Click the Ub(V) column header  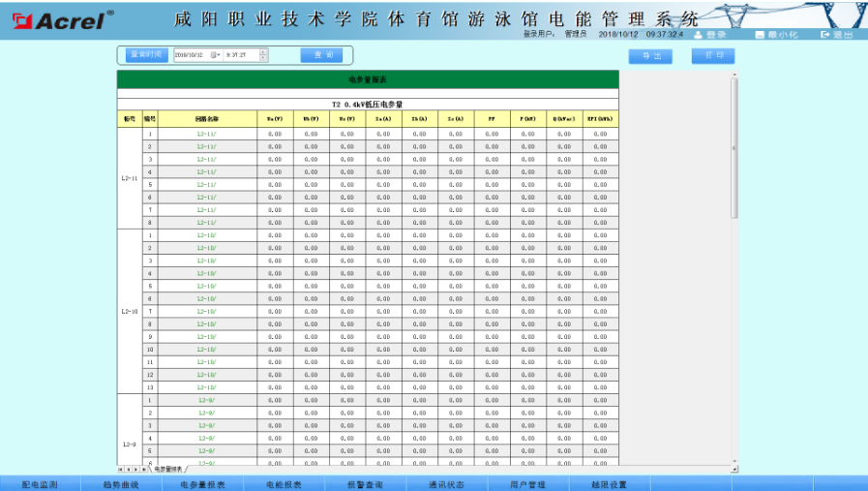point(312,119)
